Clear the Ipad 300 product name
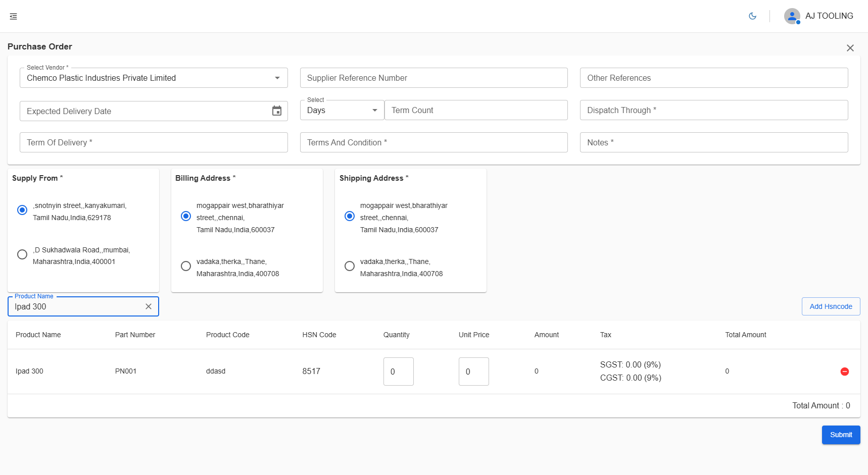The width and height of the screenshot is (868, 475). pos(149,306)
